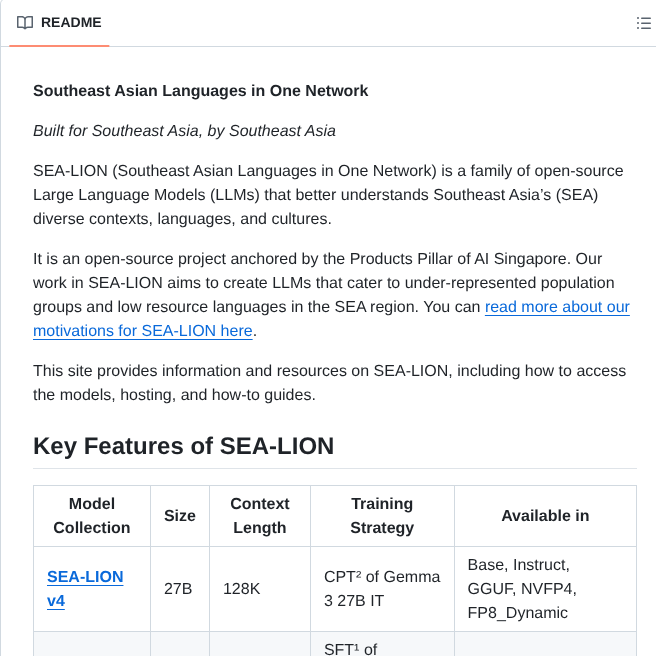Click 'Southeast Asian Languages in One Network' title
This screenshot has height=656, width=656.
coord(200,91)
